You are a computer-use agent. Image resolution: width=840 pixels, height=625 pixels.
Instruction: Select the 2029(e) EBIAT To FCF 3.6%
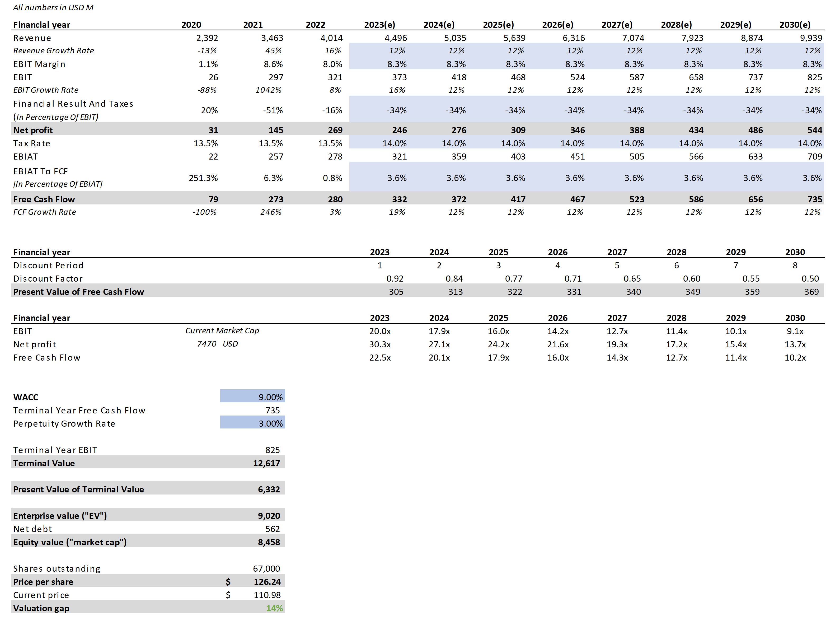(753, 178)
